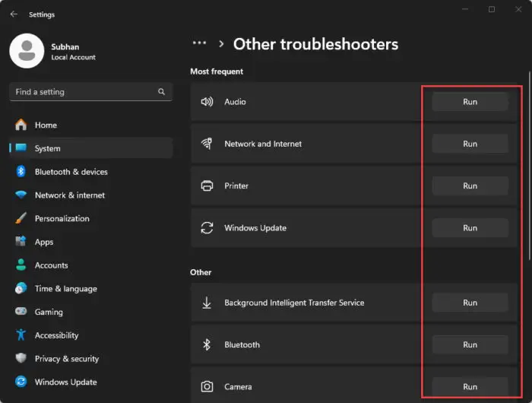Click the Gaming controller icon
532x403 pixels.
[x=21, y=311]
